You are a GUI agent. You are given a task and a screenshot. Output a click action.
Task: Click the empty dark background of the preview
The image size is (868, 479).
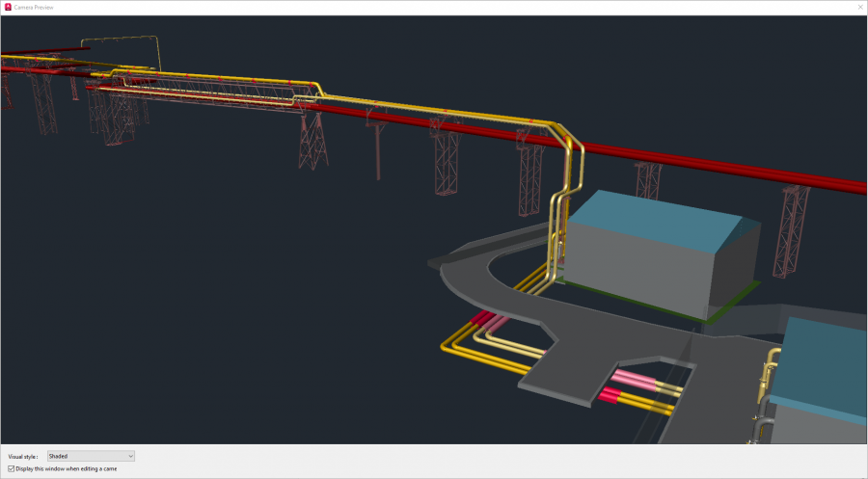coord(193,308)
